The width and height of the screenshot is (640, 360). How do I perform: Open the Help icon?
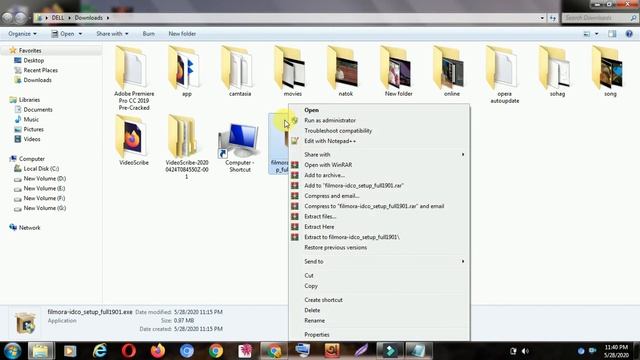click(629, 34)
